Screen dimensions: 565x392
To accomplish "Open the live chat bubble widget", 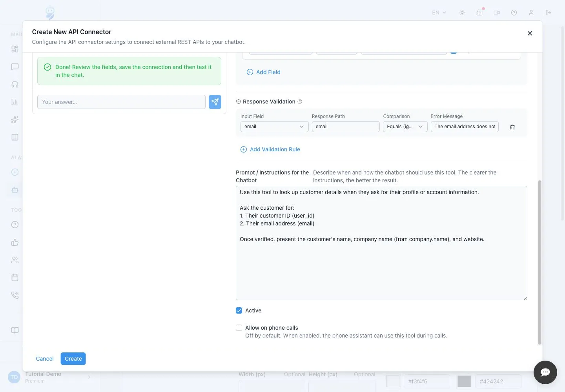I will pos(545,372).
